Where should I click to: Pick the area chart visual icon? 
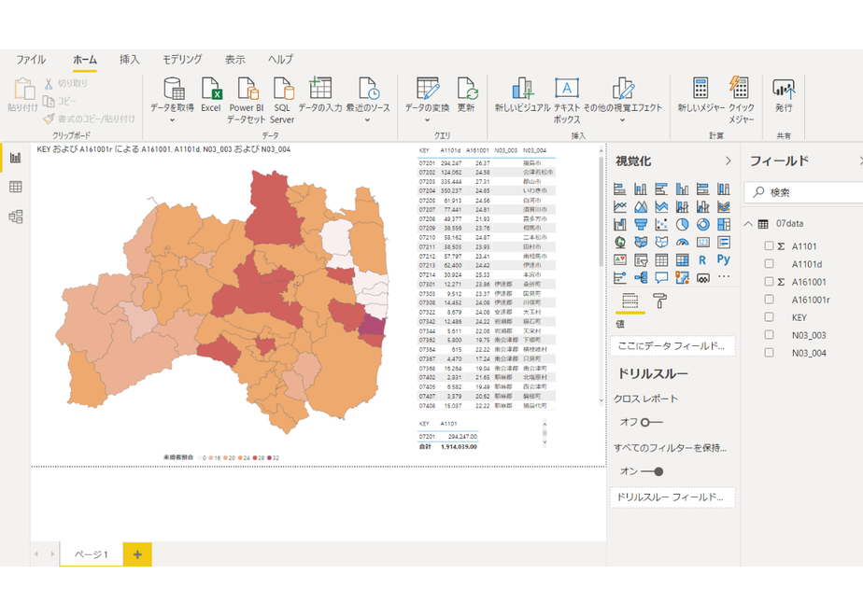[x=641, y=207]
